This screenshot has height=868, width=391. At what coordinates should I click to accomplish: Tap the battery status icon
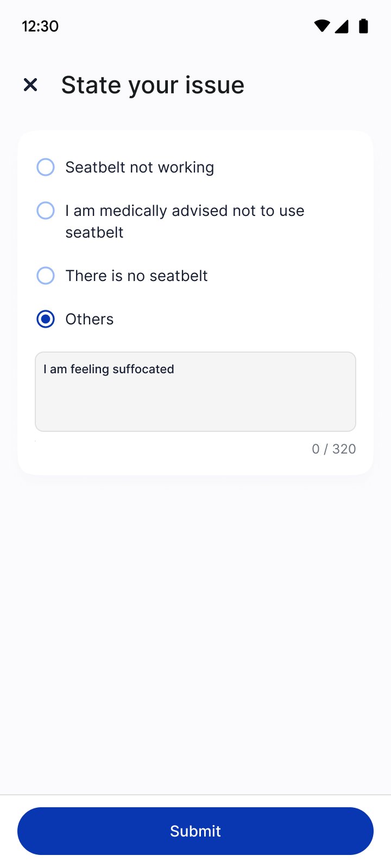pyautogui.click(x=364, y=26)
